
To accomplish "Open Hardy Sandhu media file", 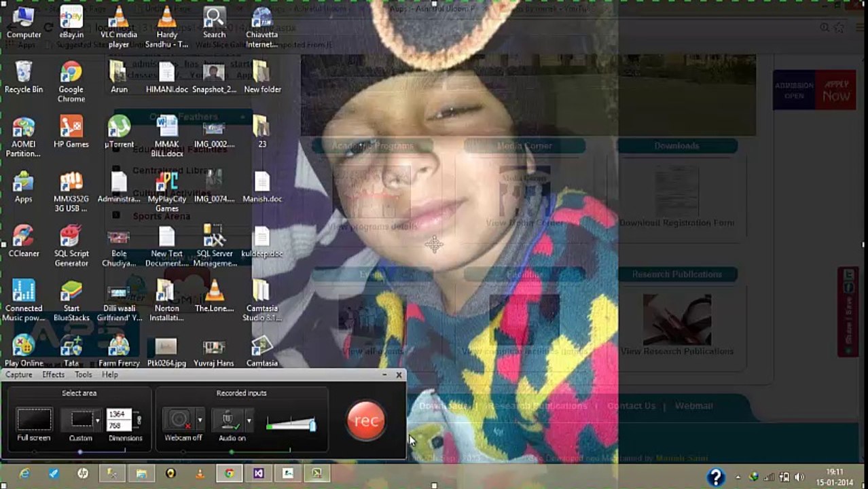I will tap(166, 27).
